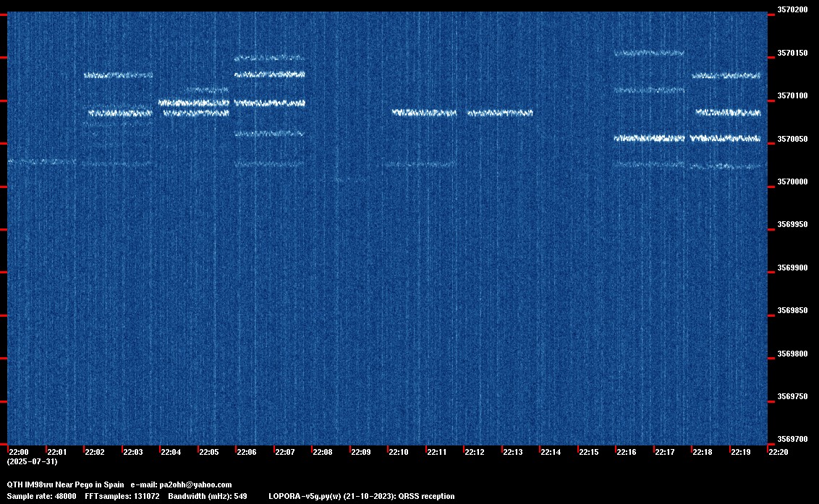This screenshot has width=819, height=504.
Task: Select the 3570150 frequency label
Action: coord(792,53)
